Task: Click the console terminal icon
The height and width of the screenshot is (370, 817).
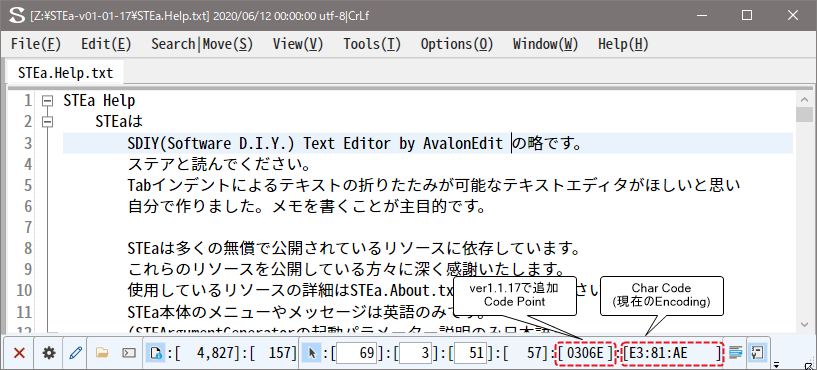Action: click(x=129, y=353)
